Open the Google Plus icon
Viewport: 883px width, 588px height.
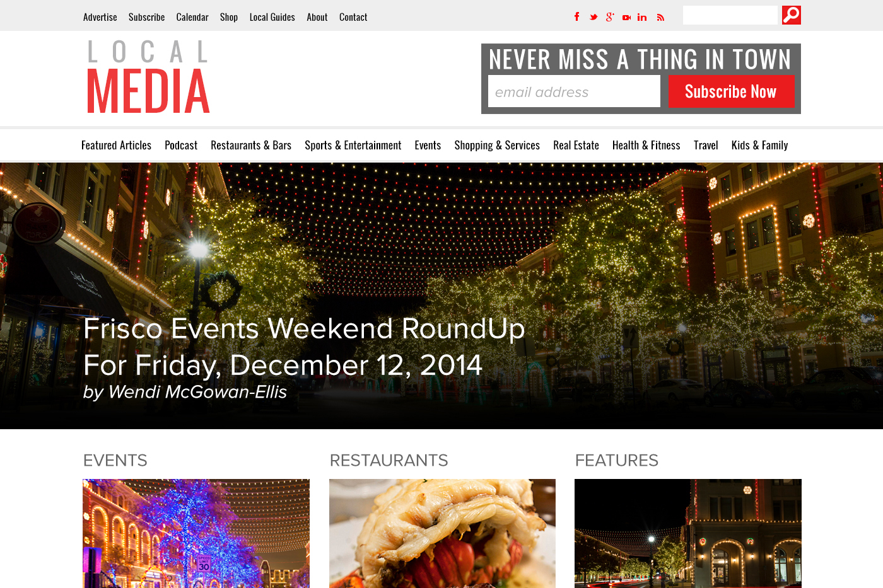pos(610,17)
